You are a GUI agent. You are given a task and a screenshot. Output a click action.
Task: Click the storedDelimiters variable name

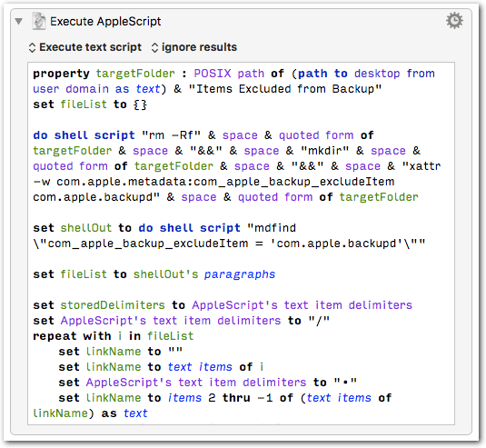click(x=113, y=305)
